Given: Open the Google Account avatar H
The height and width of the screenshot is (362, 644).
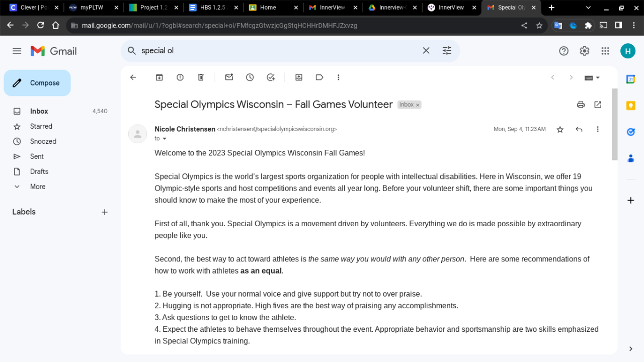Looking at the screenshot, I should click(628, 51).
